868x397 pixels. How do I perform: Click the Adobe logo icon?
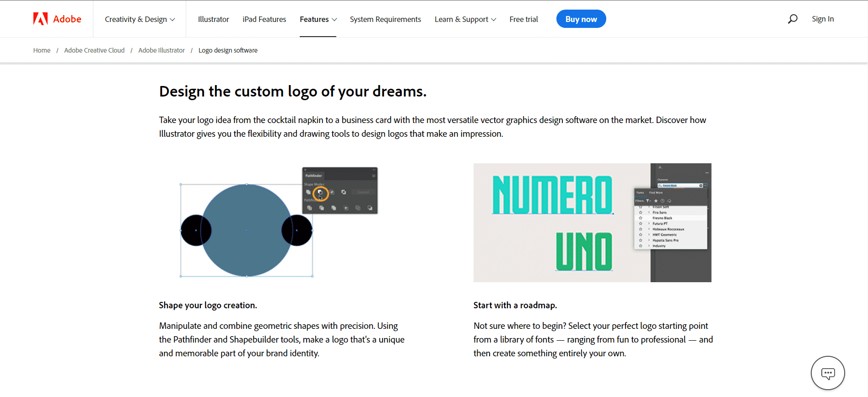point(41,19)
